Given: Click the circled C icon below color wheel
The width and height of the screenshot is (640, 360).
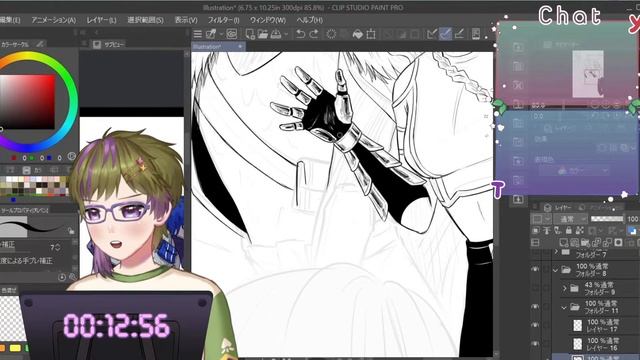Looking at the screenshot, I should pos(71,156).
